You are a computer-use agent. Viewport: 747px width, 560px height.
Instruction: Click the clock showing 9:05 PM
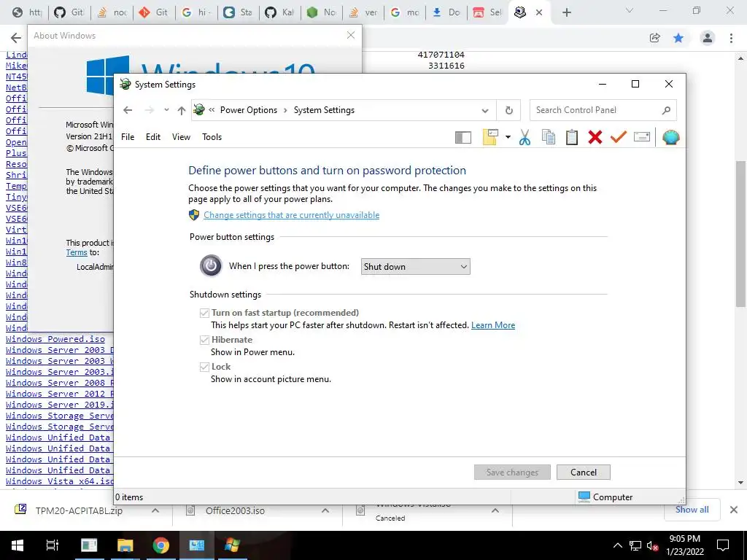click(684, 539)
